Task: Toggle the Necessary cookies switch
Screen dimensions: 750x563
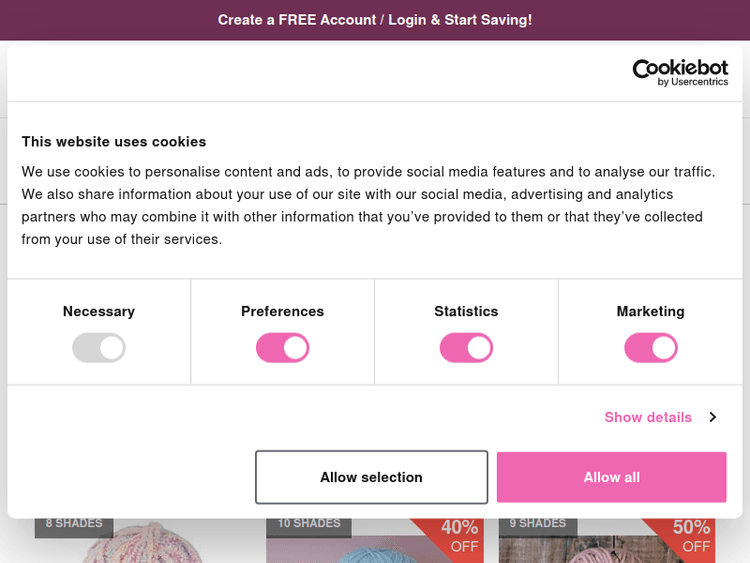Action: tap(98, 348)
